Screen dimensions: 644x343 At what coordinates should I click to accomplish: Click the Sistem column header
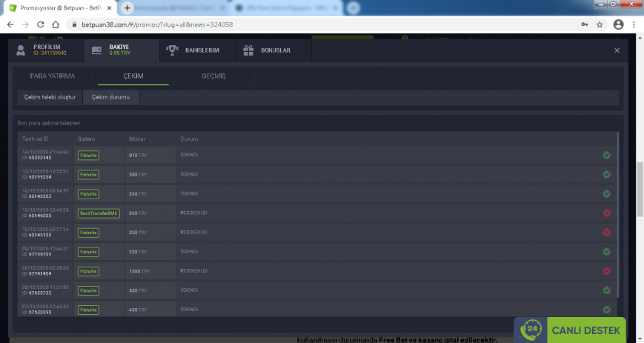point(86,139)
